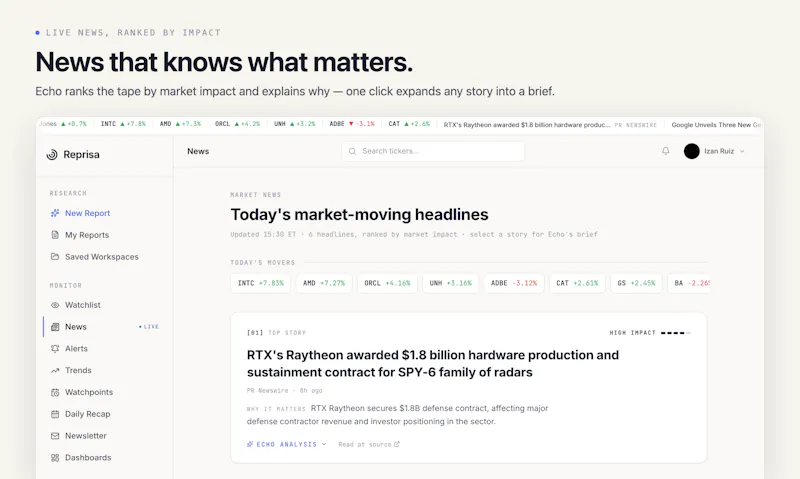
Task: Select the CAT +2.61% mover chip
Action: click(x=577, y=283)
